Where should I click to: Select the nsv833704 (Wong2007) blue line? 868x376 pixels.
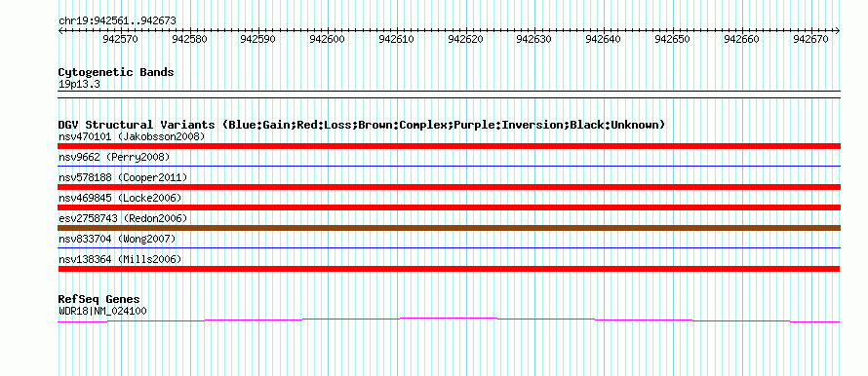click(449, 247)
